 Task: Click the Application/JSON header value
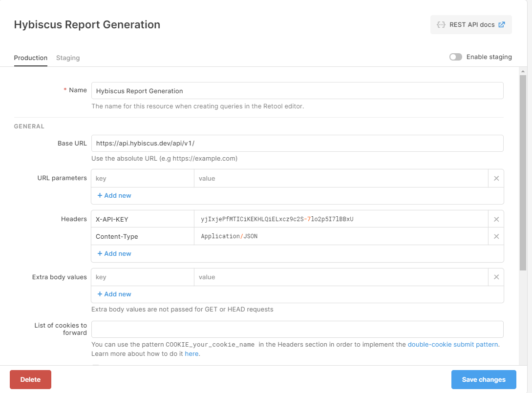coord(341,236)
